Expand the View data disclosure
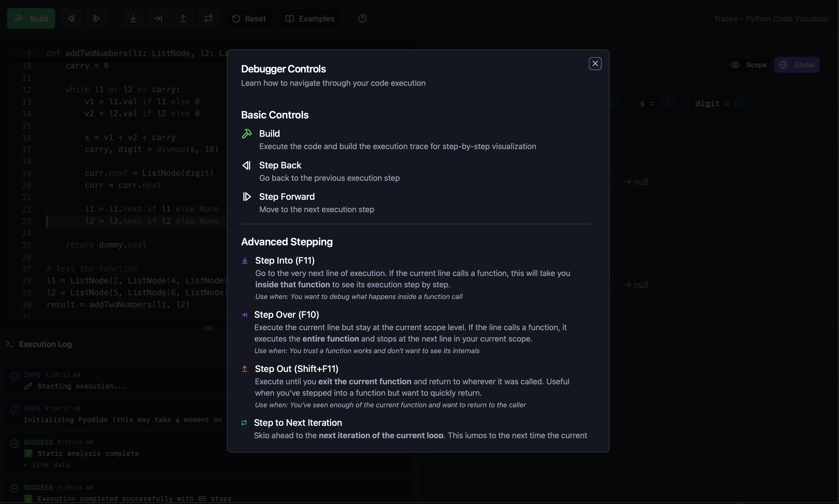 coord(48,465)
